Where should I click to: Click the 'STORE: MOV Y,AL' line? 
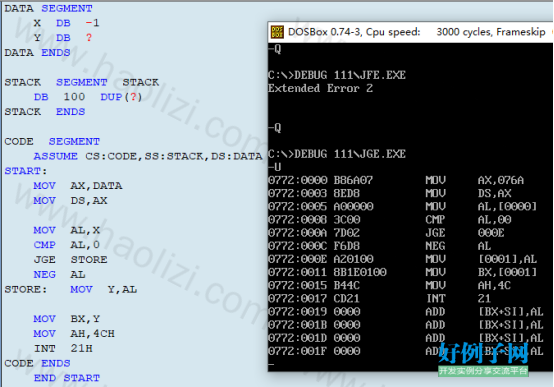pos(71,289)
